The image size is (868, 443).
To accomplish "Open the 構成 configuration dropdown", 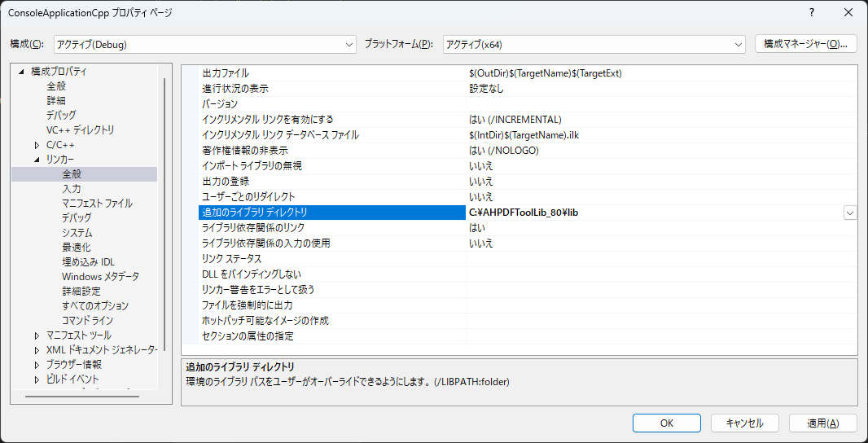I will click(x=205, y=44).
